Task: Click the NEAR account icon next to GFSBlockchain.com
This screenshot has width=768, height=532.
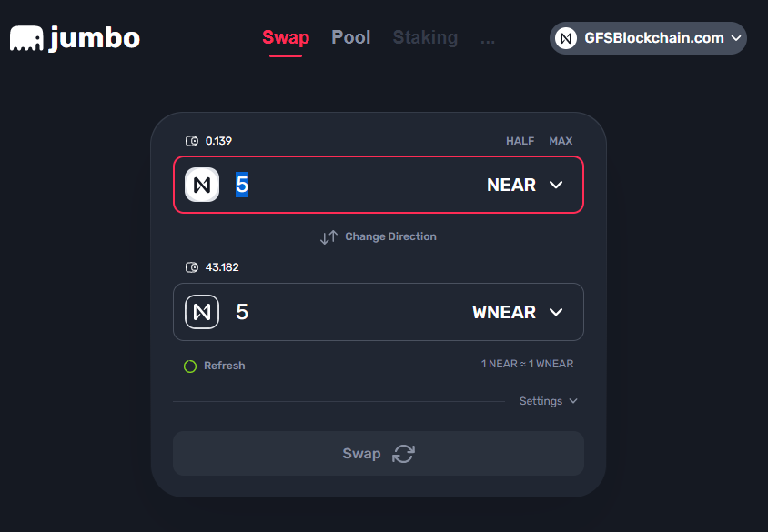Action: (x=566, y=38)
